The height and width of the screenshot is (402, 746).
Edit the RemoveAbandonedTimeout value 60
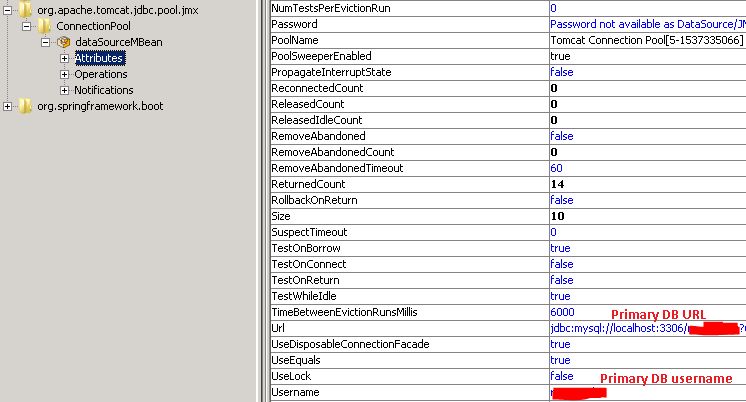pyautogui.click(x=556, y=168)
